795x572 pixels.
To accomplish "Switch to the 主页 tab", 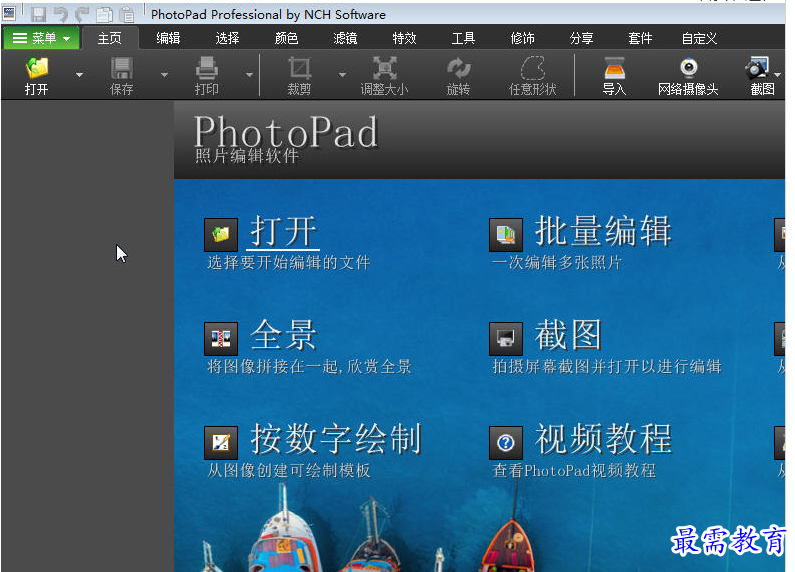I will coord(110,38).
